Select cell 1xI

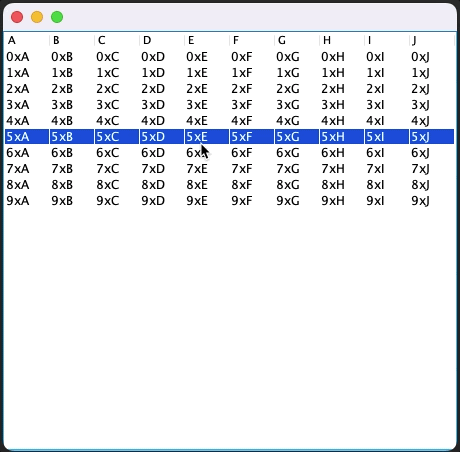pyautogui.click(x=387, y=73)
